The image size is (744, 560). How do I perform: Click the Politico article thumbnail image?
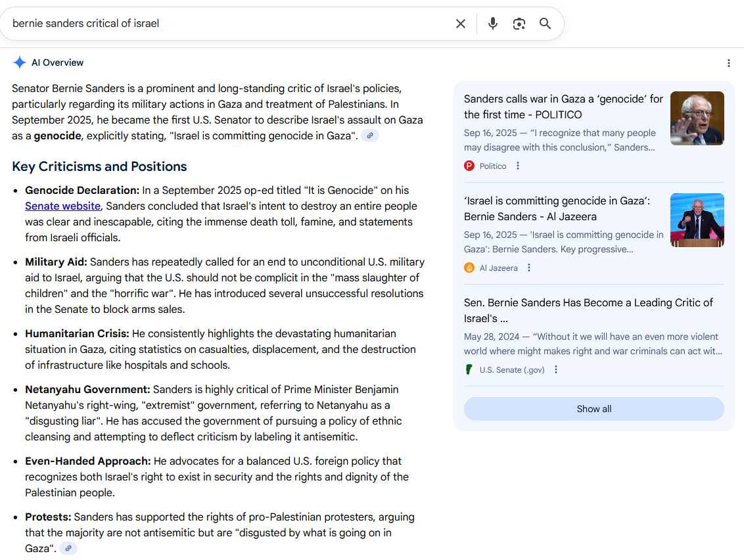click(697, 118)
